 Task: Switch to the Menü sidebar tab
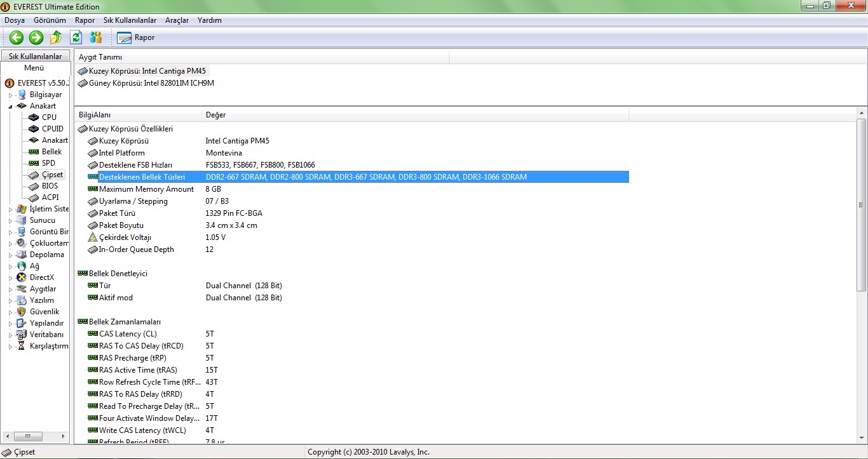34,68
